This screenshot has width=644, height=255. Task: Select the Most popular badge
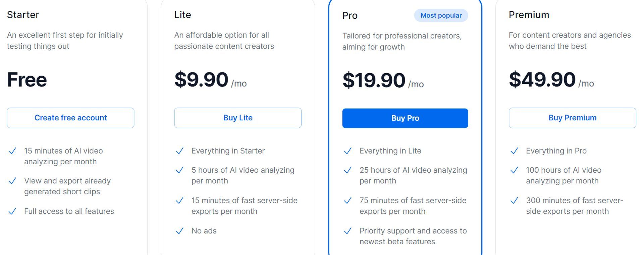[441, 15]
